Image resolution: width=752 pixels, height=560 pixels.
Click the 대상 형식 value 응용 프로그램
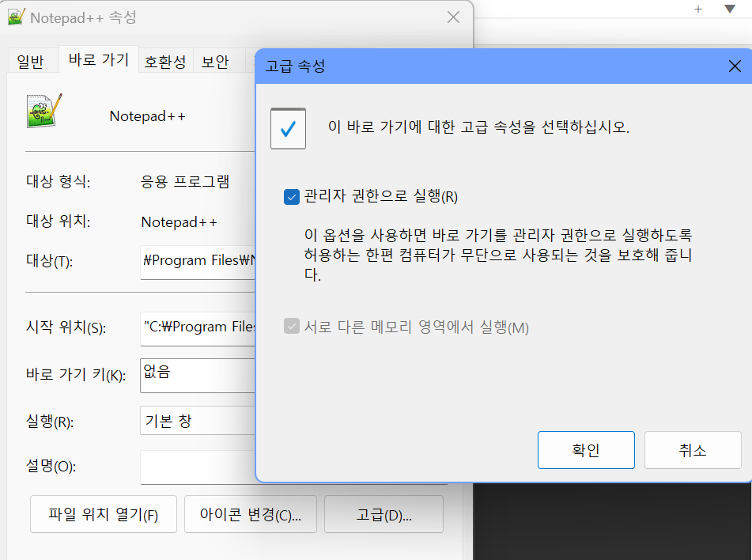(185, 181)
